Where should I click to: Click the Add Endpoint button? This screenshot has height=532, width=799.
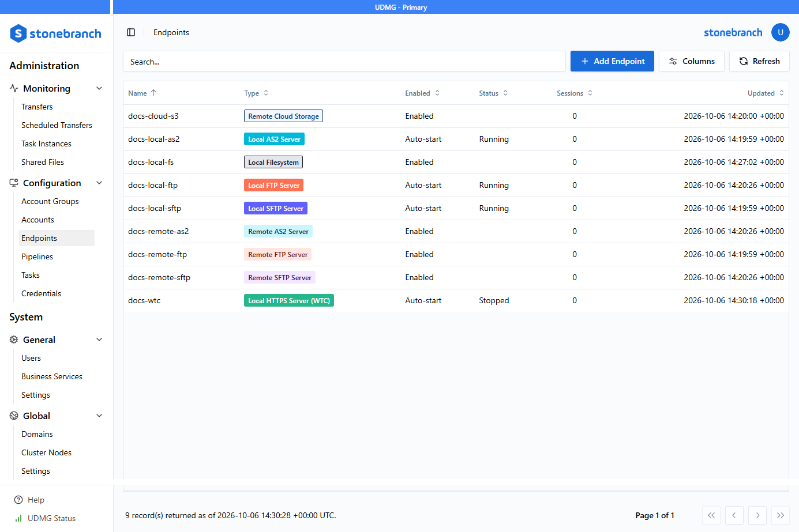[612, 61]
